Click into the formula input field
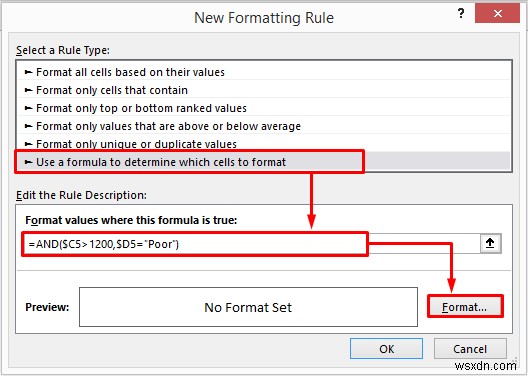 point(251,243)
